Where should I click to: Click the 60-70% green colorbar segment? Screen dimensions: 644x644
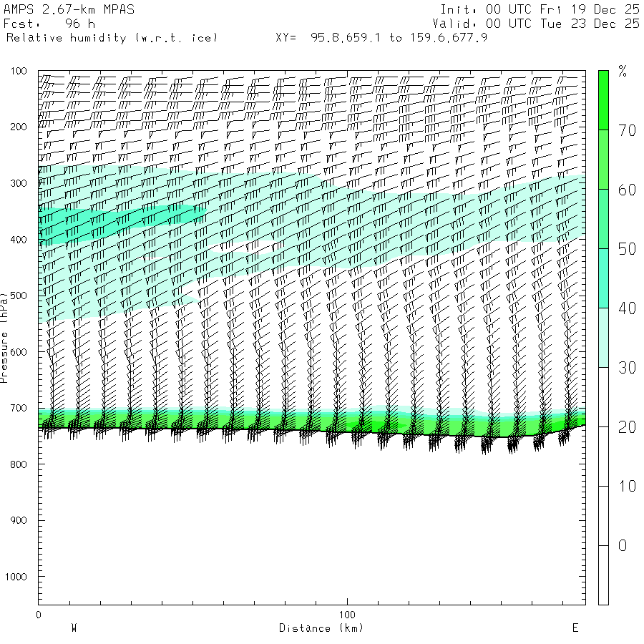603,160
